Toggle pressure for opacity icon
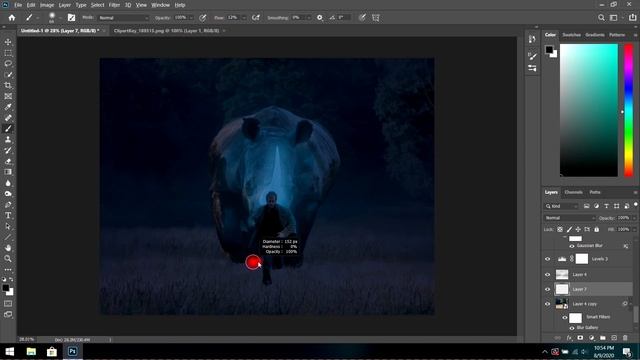The height and width of the screenshot is (360, 640). (x=202, y=18)
